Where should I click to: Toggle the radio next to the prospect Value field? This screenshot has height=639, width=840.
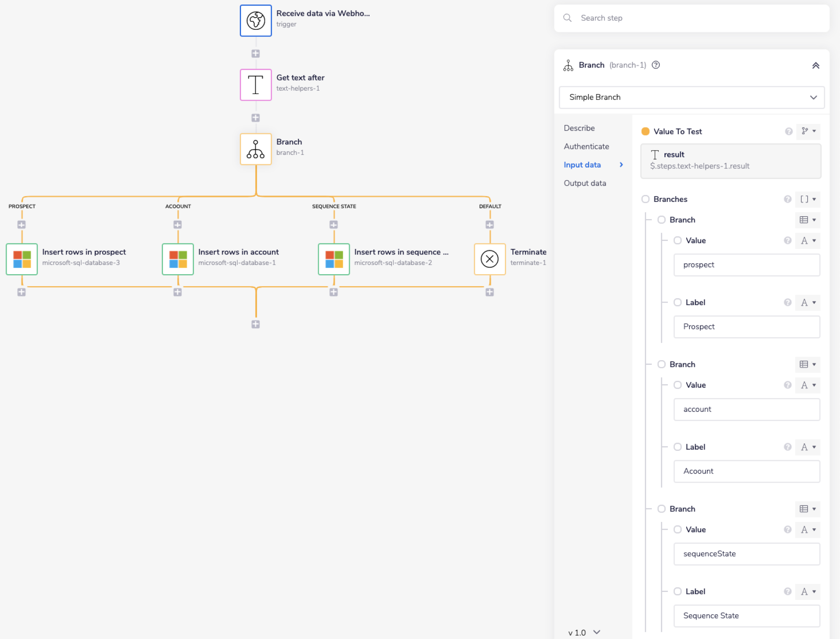[x=677, y=240]
